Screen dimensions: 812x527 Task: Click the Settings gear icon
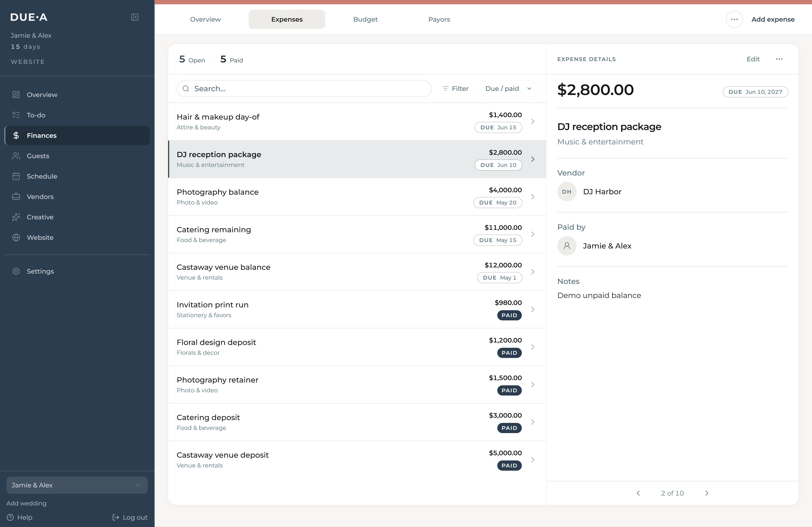coord(16,271)
